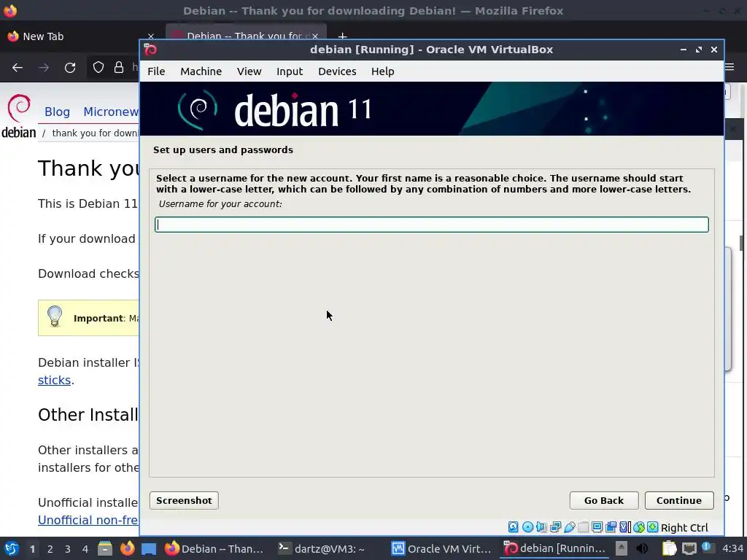This screenshot has height=560, width=747.
Task: Click the Right Ctrl host key label
Action: [x=684, y=528]
